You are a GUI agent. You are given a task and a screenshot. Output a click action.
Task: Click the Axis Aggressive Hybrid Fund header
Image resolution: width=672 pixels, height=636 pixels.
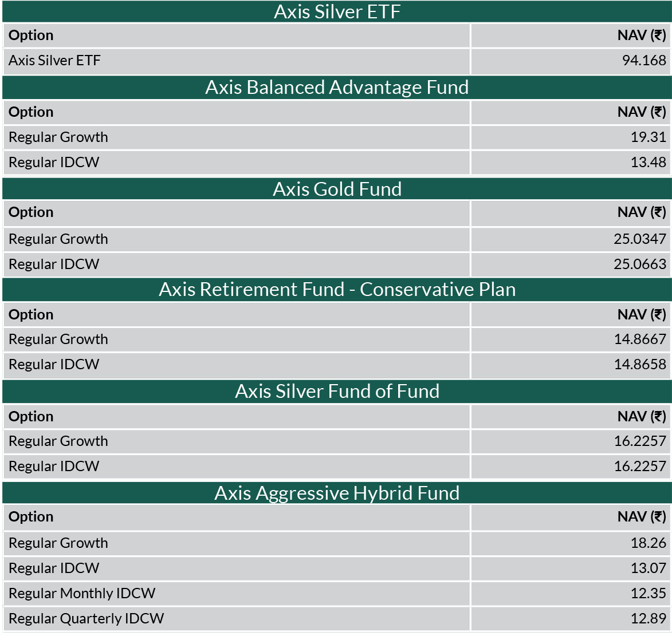[x=337, y=493]
